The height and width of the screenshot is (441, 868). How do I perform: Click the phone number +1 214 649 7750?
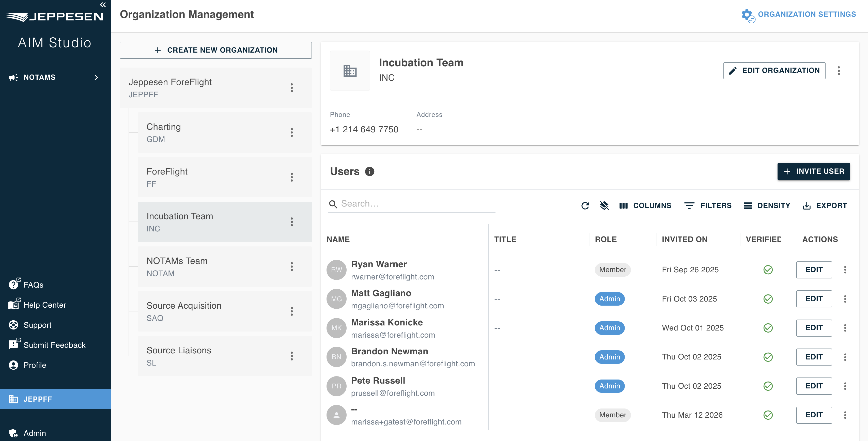tap(364, 130)
